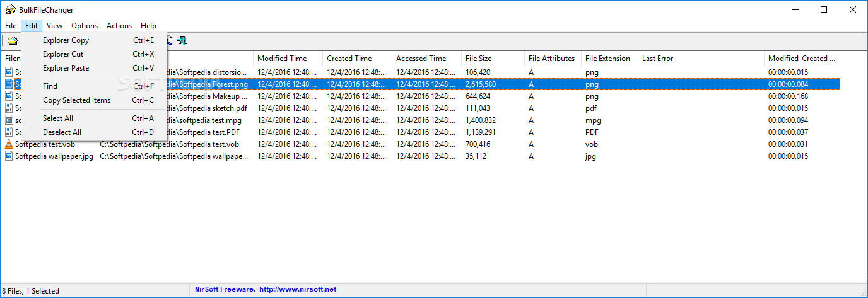
Task: Choose Explorer Cut from the Edit menu
Action: point(94,54)
